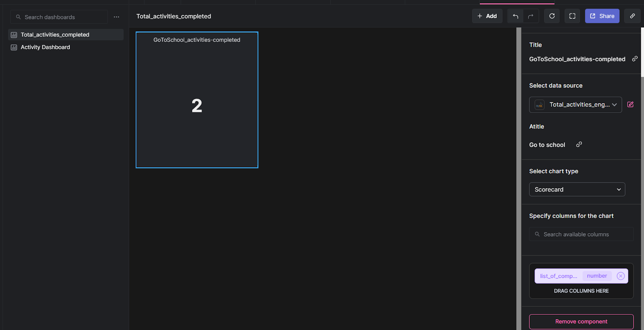Click the properties panel scrollbar
Viewport: 644px width, 330px height.
642,52
